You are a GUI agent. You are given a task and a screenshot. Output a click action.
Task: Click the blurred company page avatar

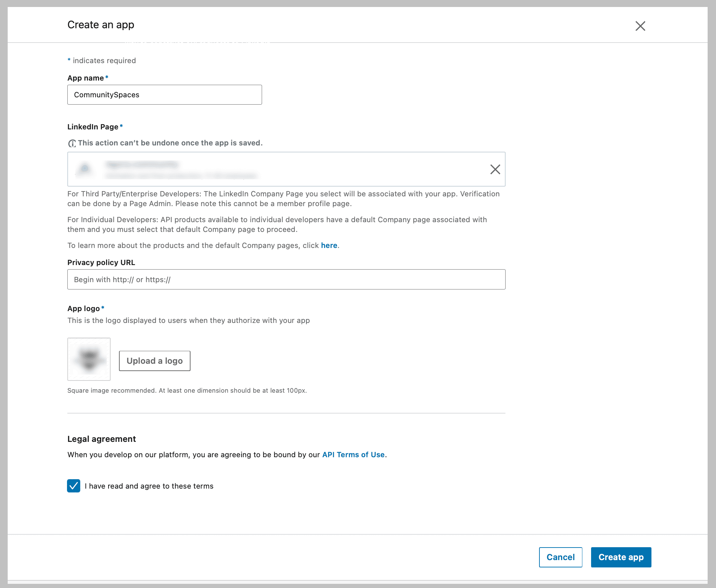(84, 169)
